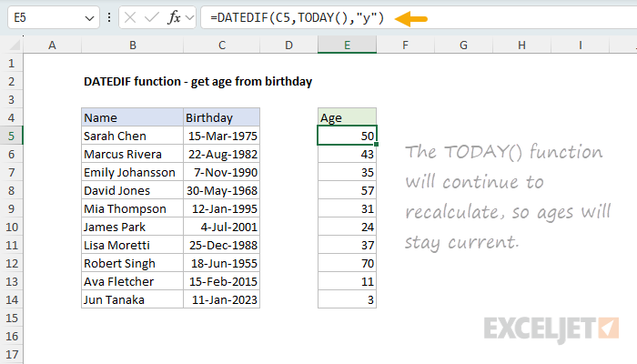This screenshot has width=637, height=364.
Task: Click the age cell showing 37
Action: coord(347,245)
